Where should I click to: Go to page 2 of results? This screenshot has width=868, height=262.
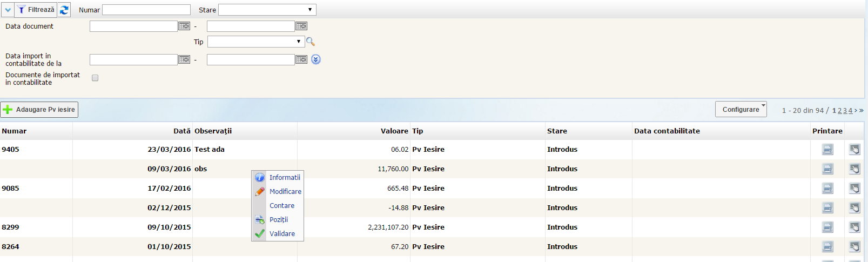coord(839,110)
